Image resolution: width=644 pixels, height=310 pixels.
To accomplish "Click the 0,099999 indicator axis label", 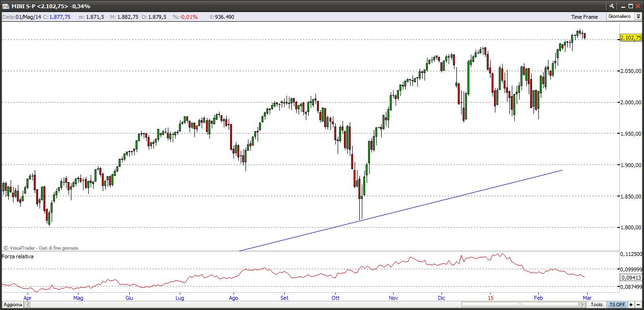I will coord(631,269).
